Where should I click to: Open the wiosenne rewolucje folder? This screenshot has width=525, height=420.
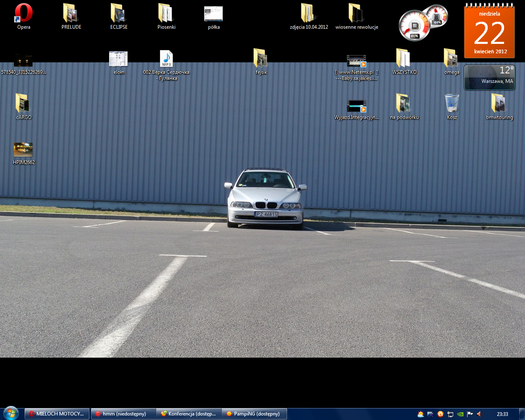(x=357, y=16)
